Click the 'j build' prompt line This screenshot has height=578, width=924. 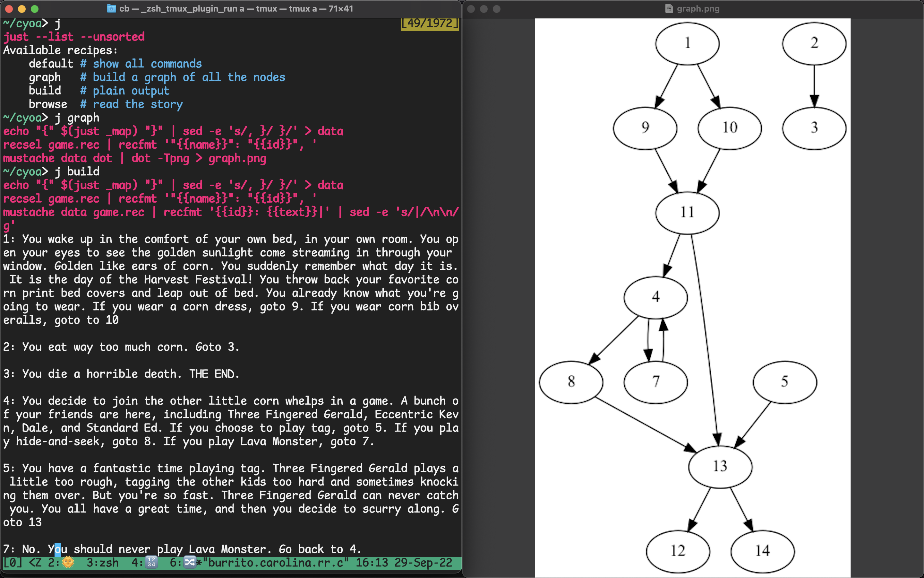coord(51,172)
